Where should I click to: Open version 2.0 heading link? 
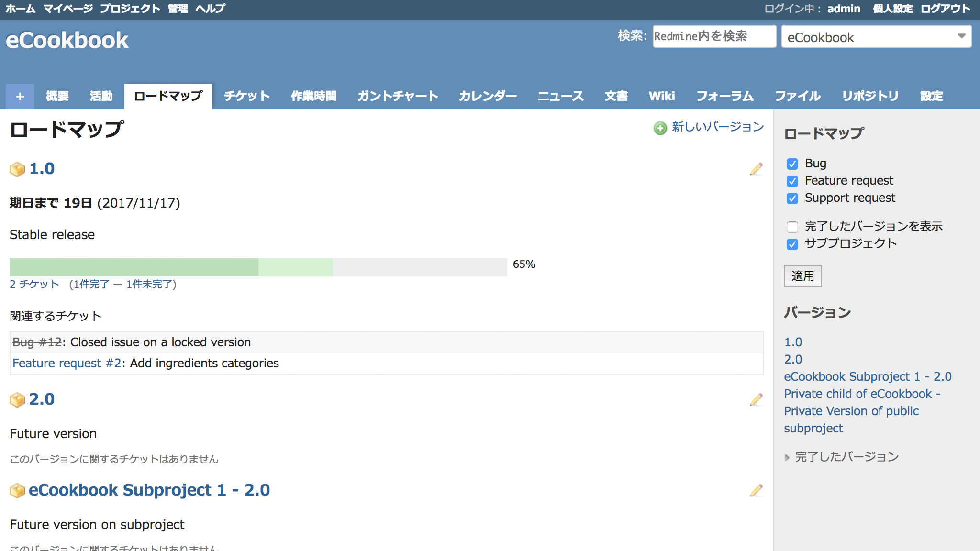pos(42,399)
